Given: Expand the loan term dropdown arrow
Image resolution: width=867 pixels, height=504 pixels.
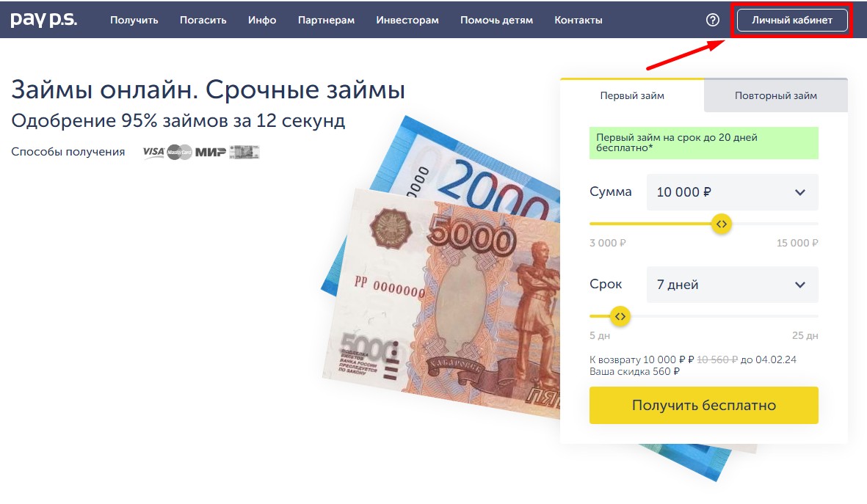Looking at the screenshot, I should pyautogui.click(x=799, y=285).
